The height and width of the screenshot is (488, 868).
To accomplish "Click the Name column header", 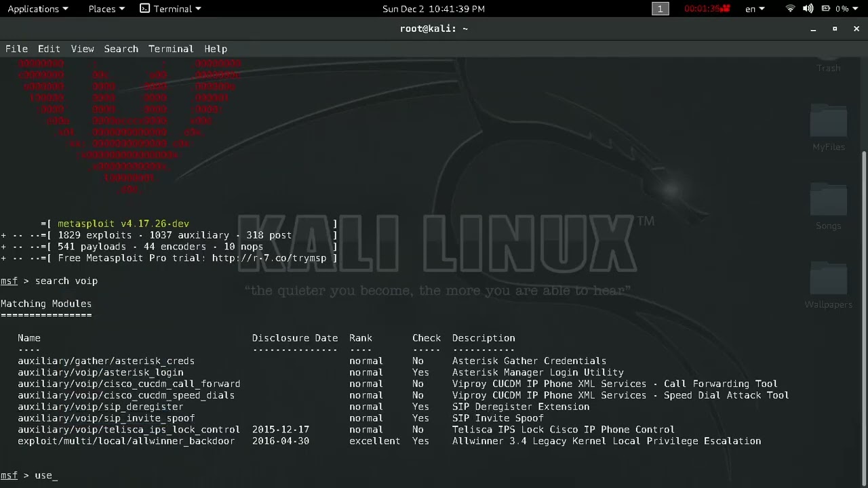I will tap(29, 338).
